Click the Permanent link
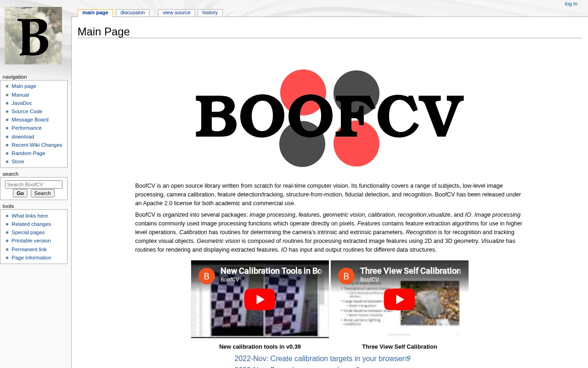 [x=29, y=249]
